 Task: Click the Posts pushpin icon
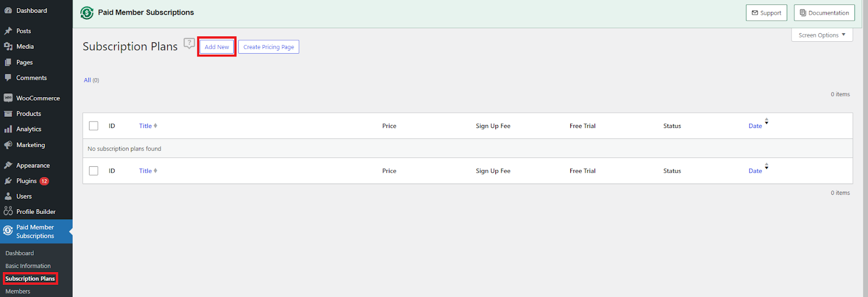coord(8,31)
